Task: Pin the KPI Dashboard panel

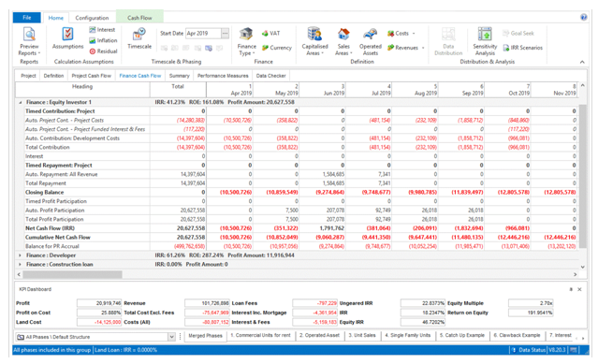Action: [571, 289]
